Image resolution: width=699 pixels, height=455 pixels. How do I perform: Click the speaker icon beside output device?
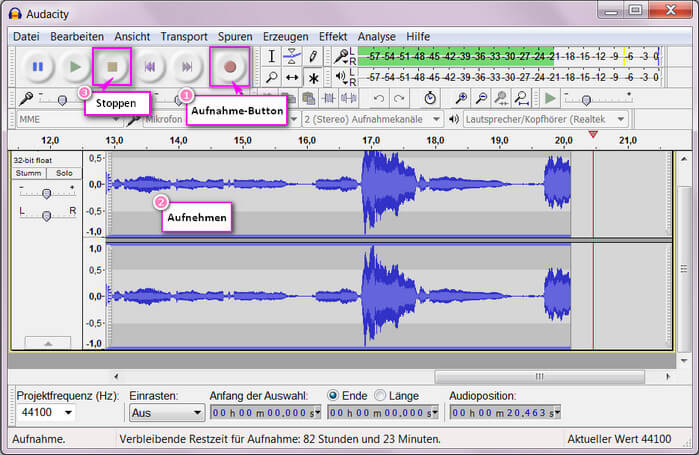tap(454, 119)
